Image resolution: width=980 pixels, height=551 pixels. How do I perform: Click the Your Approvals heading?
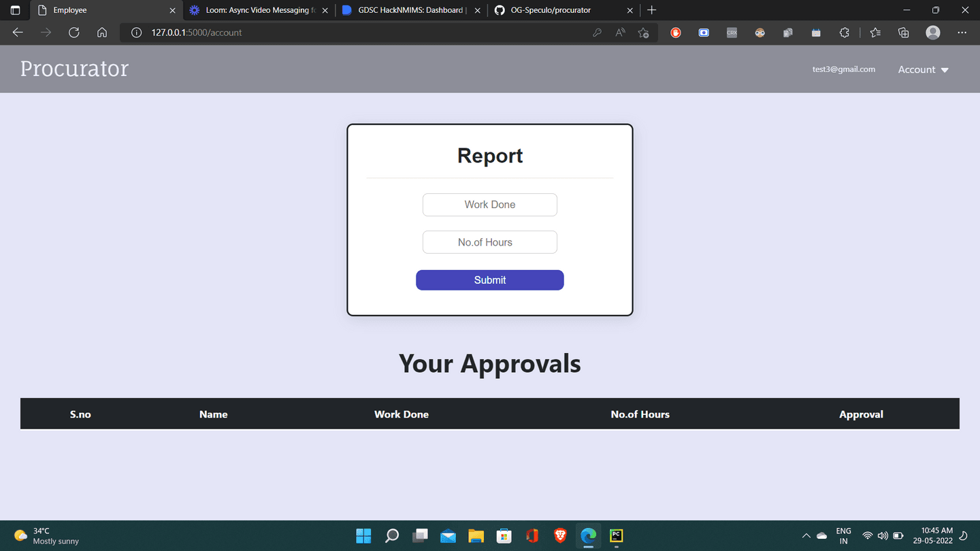490,363
